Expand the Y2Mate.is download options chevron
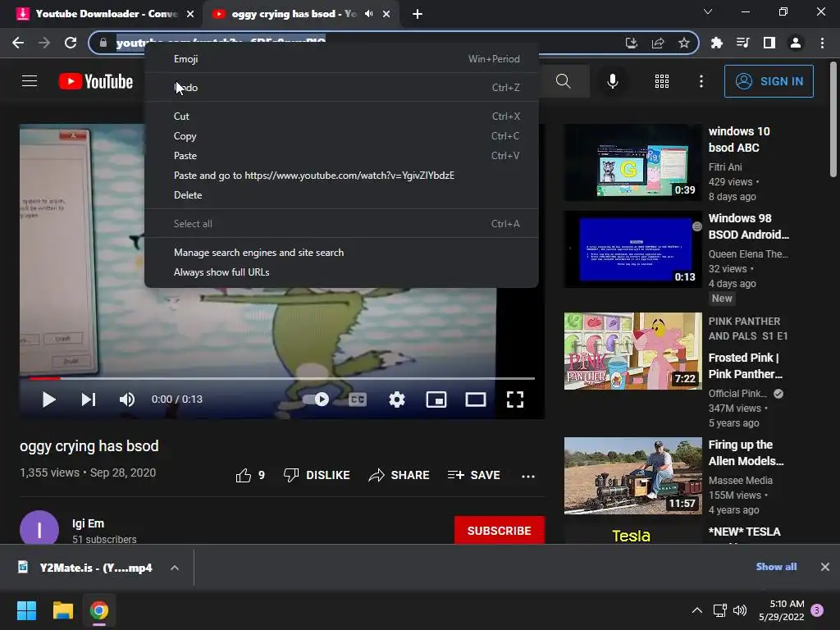Viewport: 840px width, 630px height. pos(175,568)
